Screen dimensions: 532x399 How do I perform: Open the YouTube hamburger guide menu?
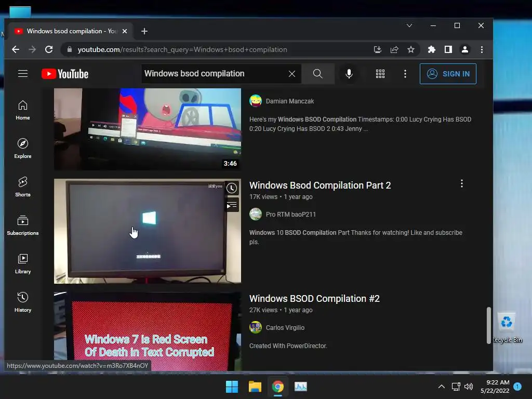[x=23, y=74]
